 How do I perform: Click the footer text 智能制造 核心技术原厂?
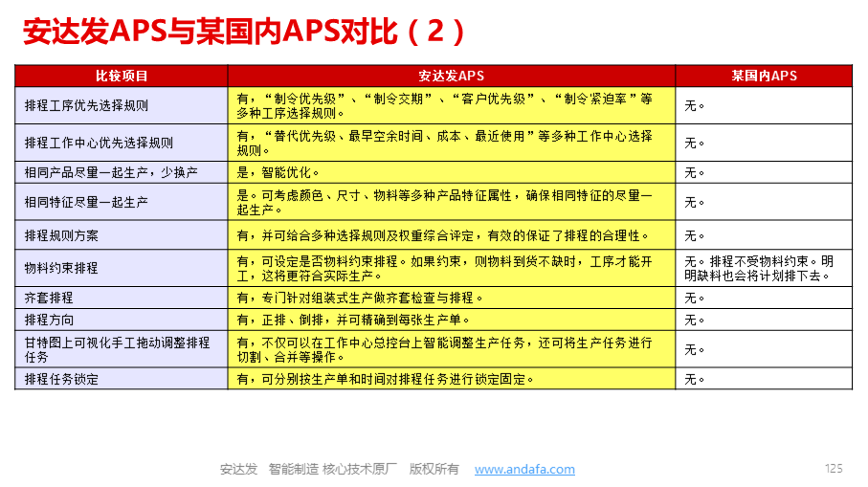pyautogui.click(x=333, y=469)
